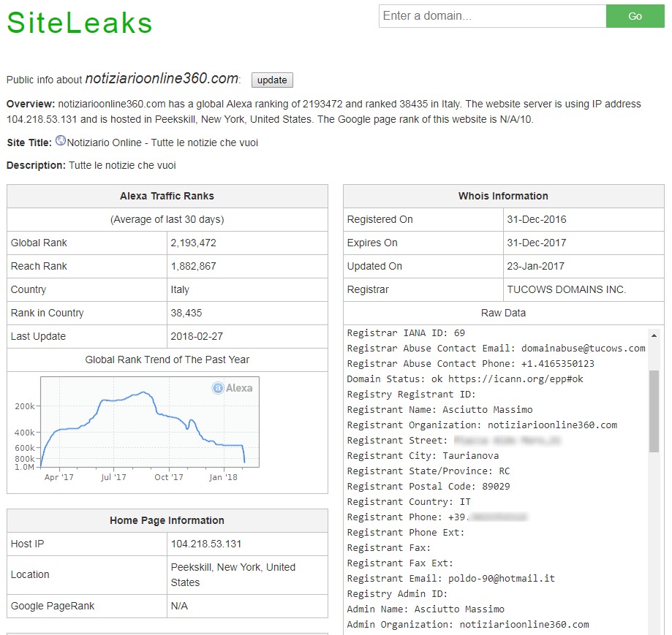The height and width of the screenshot is (635, 672).
Task: Click the Updated On date 23-Jan-2017
Action: click(x=536, y=266)
